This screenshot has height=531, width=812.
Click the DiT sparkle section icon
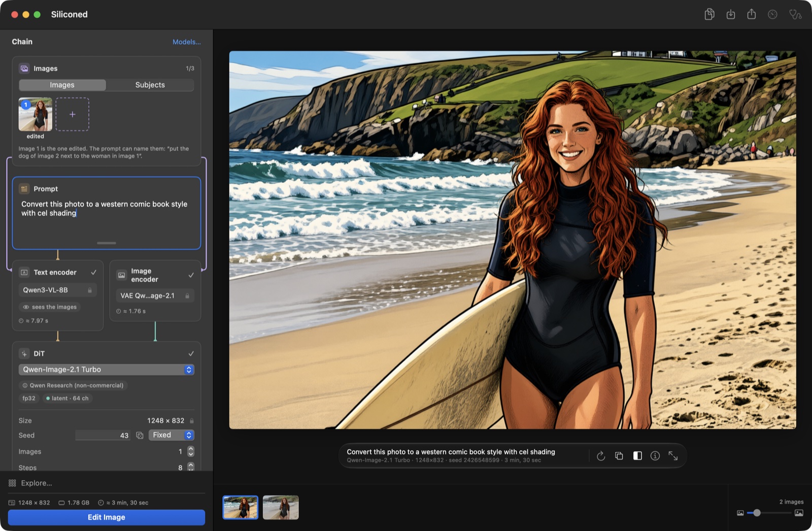click(24, 353)
